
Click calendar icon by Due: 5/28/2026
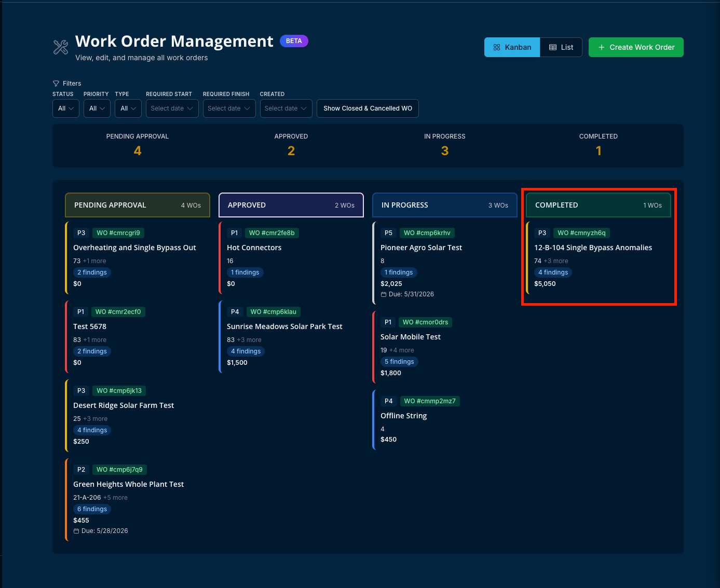tap(76, 531)
